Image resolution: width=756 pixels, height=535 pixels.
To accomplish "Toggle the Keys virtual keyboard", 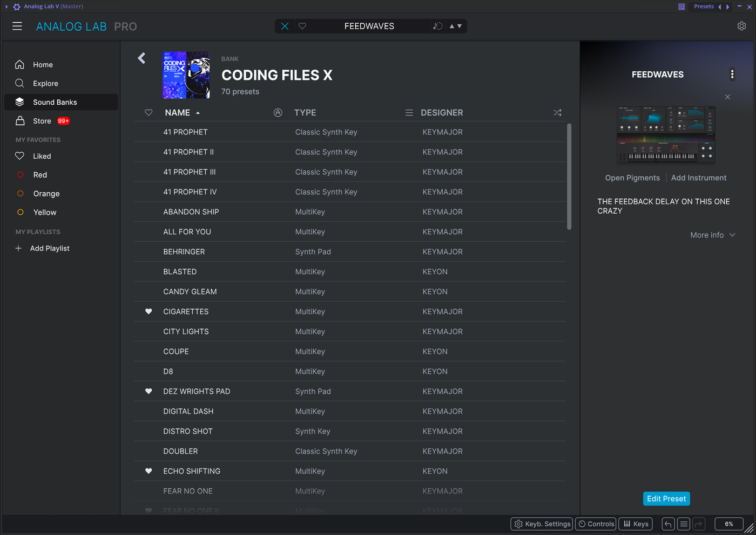I will coord(636,524).
